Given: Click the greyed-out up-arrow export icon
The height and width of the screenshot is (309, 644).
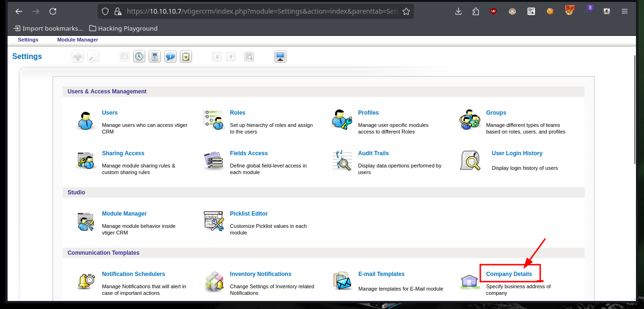Looking at the screenshot, I should (231, 57).
